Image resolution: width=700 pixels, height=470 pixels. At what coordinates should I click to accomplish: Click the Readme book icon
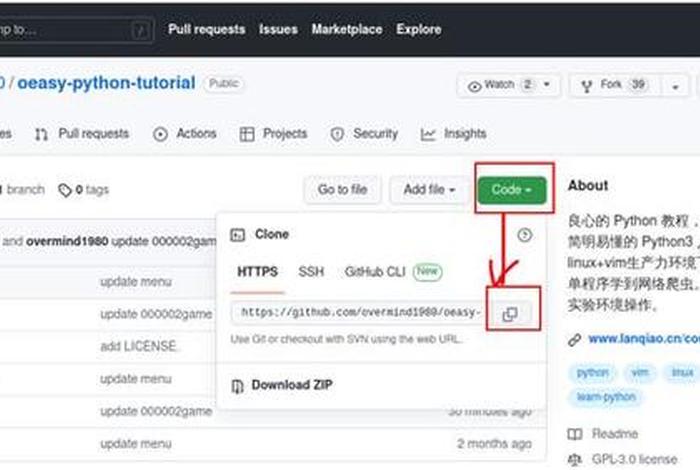[575, 434]
